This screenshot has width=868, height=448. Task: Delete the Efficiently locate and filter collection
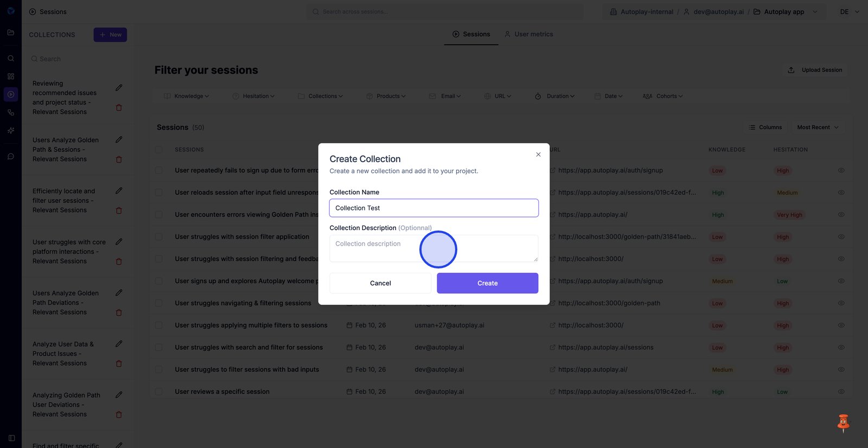119,210
